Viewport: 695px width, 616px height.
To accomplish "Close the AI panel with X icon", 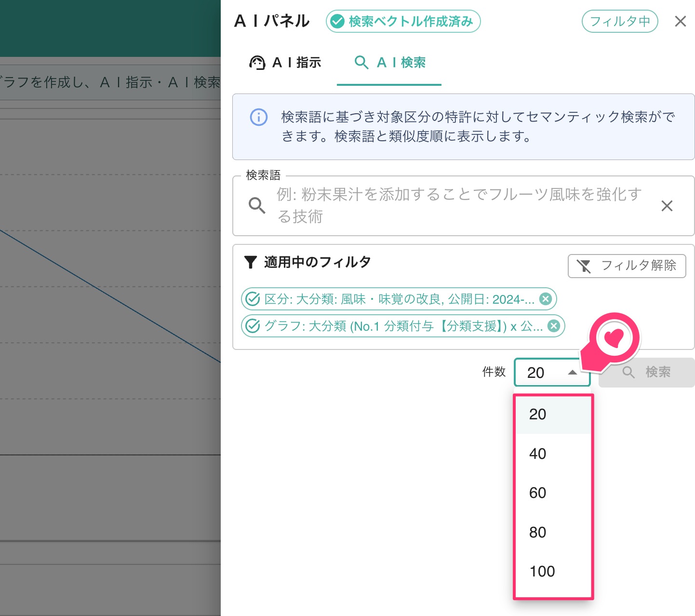I will (680, 21).
